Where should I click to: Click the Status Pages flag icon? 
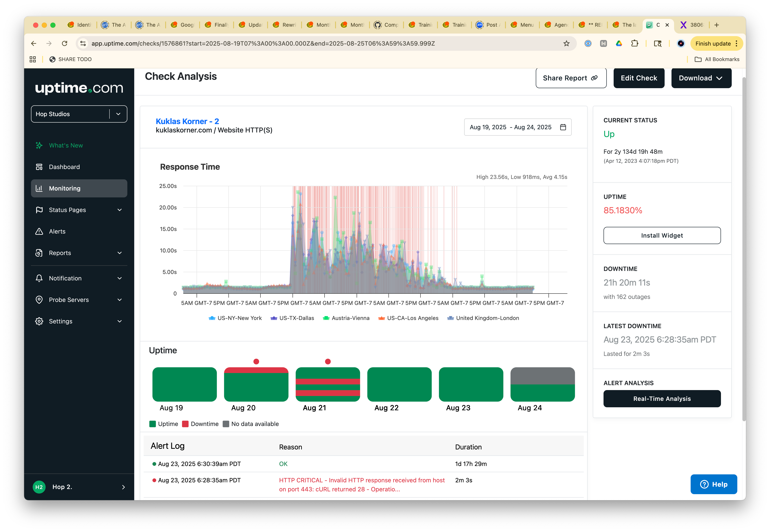pyautogui.click(x=39, y=210)
